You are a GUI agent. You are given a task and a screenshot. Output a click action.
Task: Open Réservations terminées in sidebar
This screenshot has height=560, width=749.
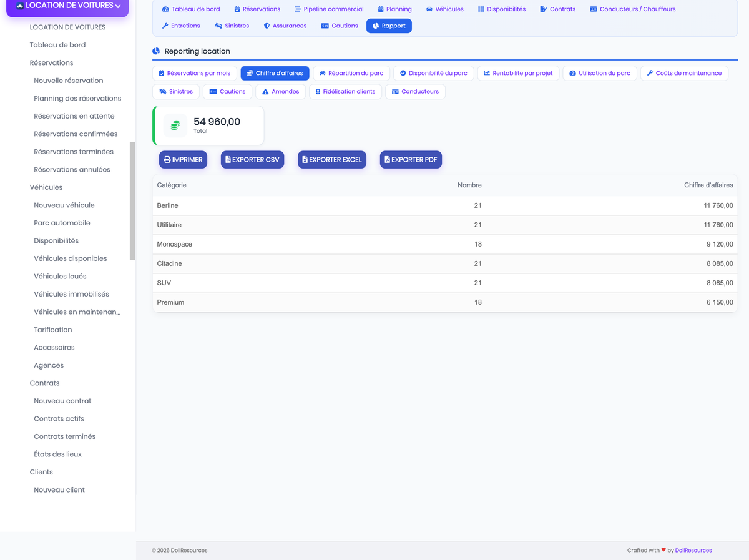tap(74, 152)
